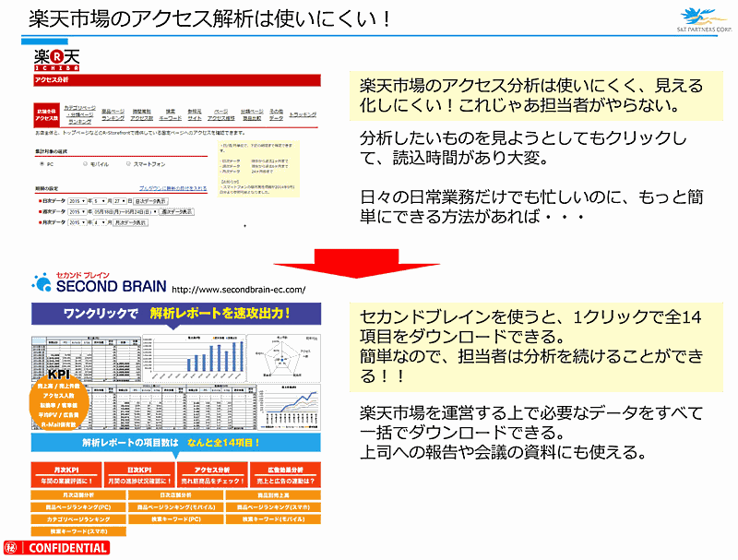Click the yellow notes box beside the date settings
The width and height of the screenshot is (738, 560).
[x=258, y=168]
